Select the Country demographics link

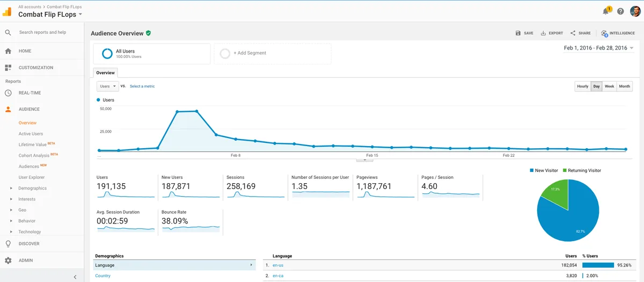pos(103,276)
